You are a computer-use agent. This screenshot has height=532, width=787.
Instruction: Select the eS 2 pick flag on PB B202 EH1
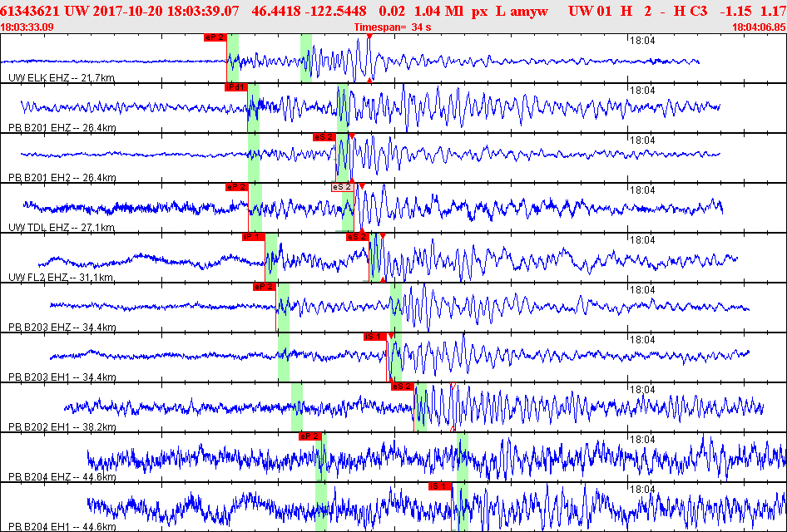403,387
